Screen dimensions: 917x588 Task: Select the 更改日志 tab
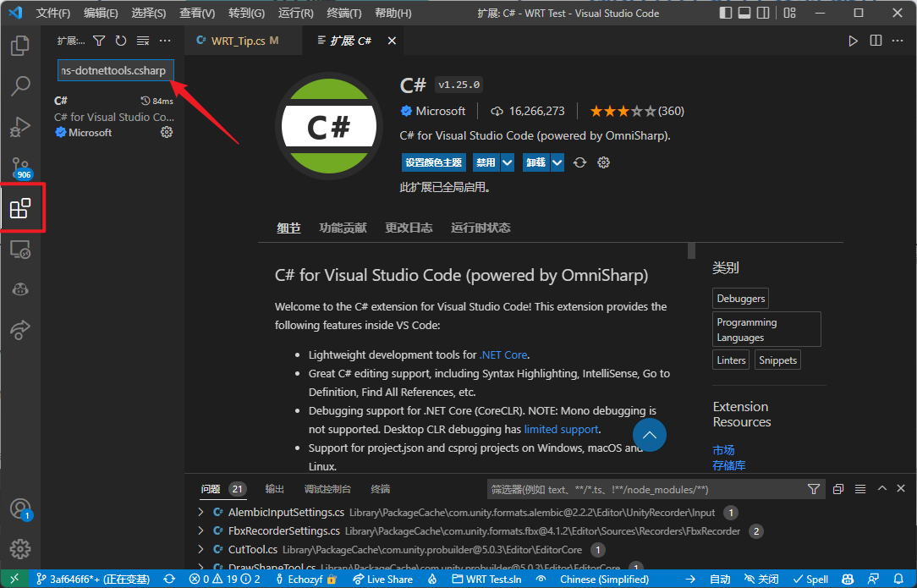click(409, 228)
